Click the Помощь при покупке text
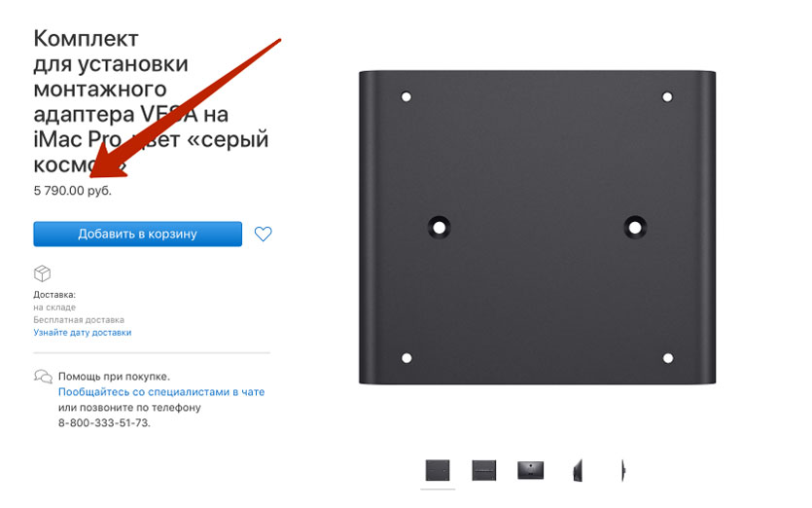 114,377
